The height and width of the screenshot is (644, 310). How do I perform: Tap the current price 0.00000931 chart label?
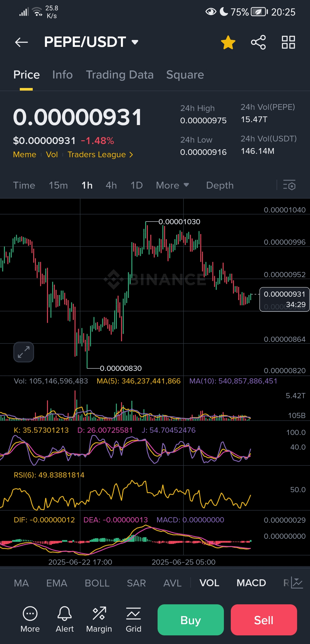coord(284,299)
